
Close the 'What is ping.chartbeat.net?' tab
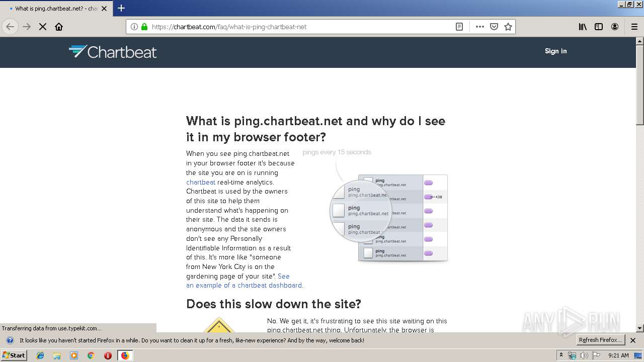tap(104, 9)
